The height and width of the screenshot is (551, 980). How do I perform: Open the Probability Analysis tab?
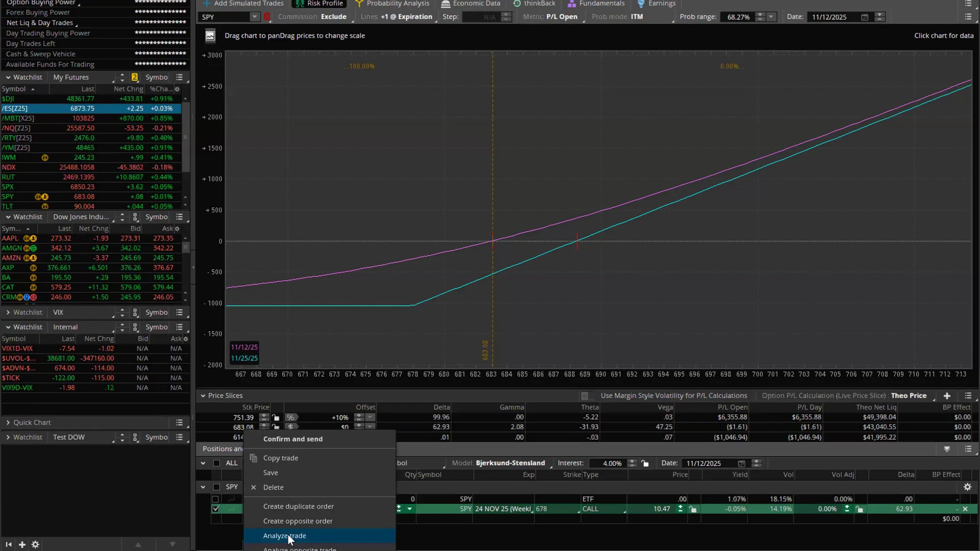point(392,4)
